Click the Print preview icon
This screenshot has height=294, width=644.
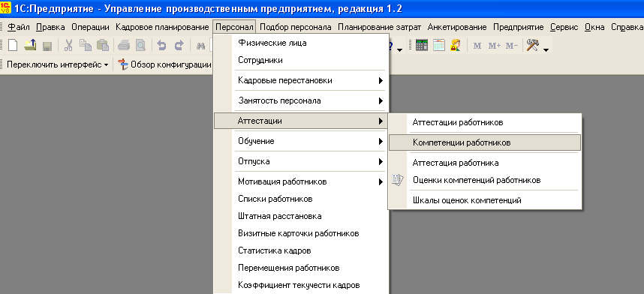pyautogui.click(x=140, y=45)
